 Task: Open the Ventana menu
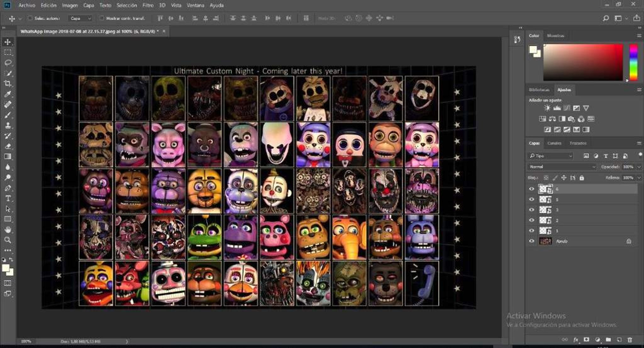[195, 5]
